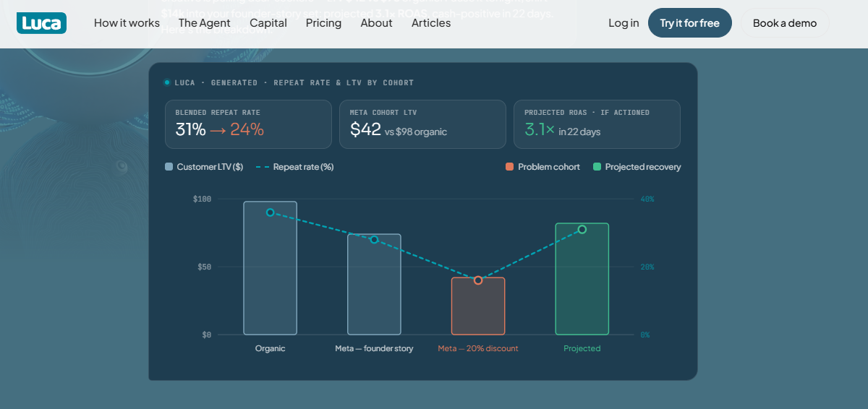Go to the Articles section

[x=431, y=23]
